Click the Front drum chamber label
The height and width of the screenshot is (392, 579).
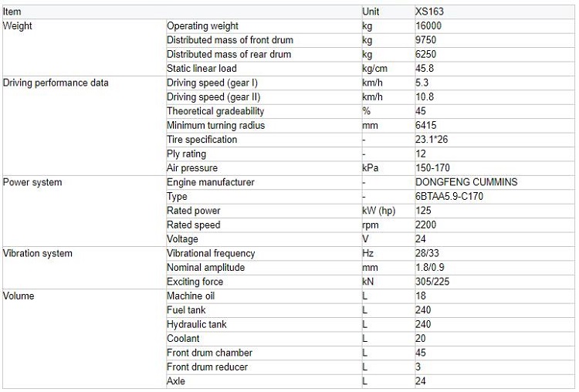tap(209, 353)
